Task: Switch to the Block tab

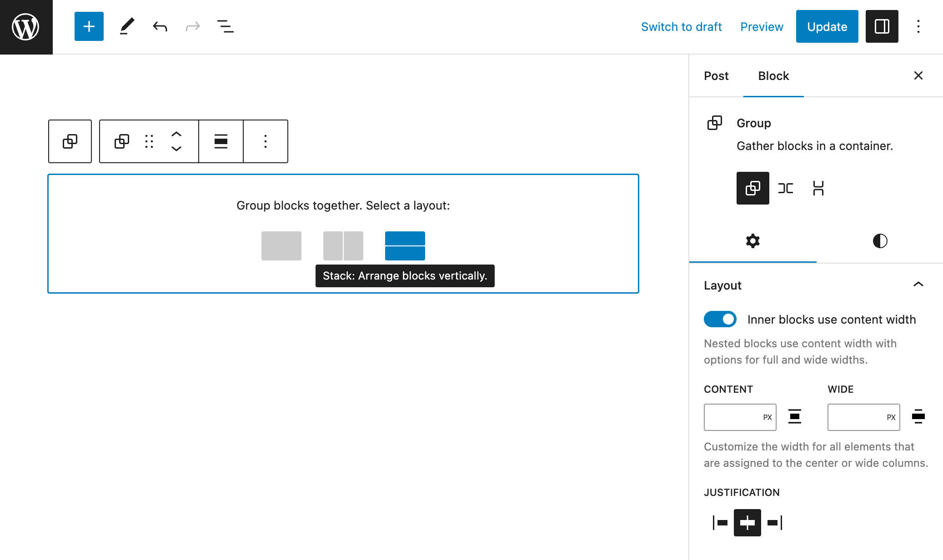Action: click(773, 75)
